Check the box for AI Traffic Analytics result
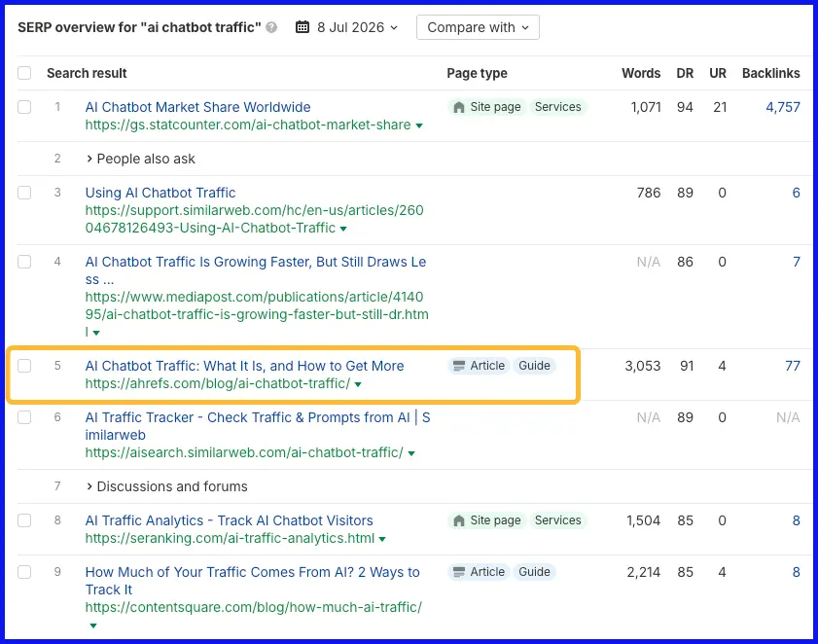 (24, 520)
